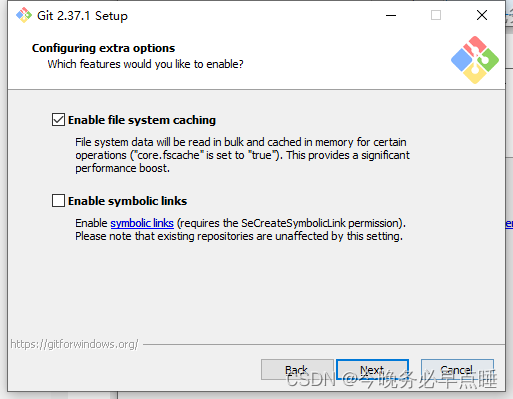This screenshot has width=513, height=399.
Task: Click the core.fscache description paragraph
Action: tap(242, 155)
